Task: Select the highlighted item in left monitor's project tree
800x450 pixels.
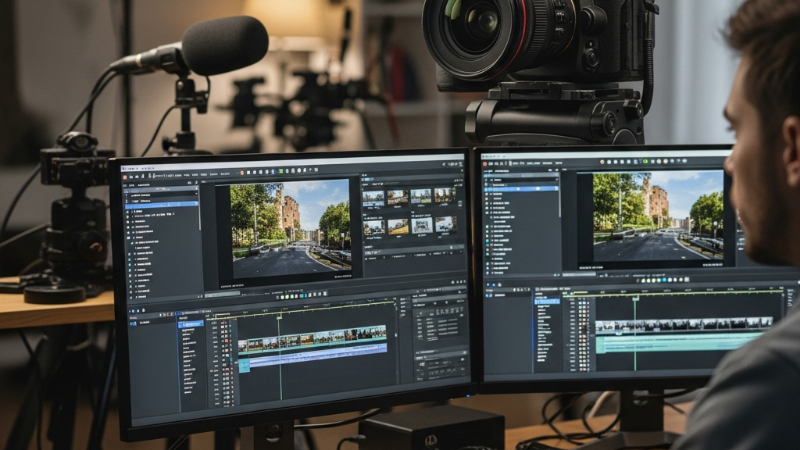Action: coord(160,204)
